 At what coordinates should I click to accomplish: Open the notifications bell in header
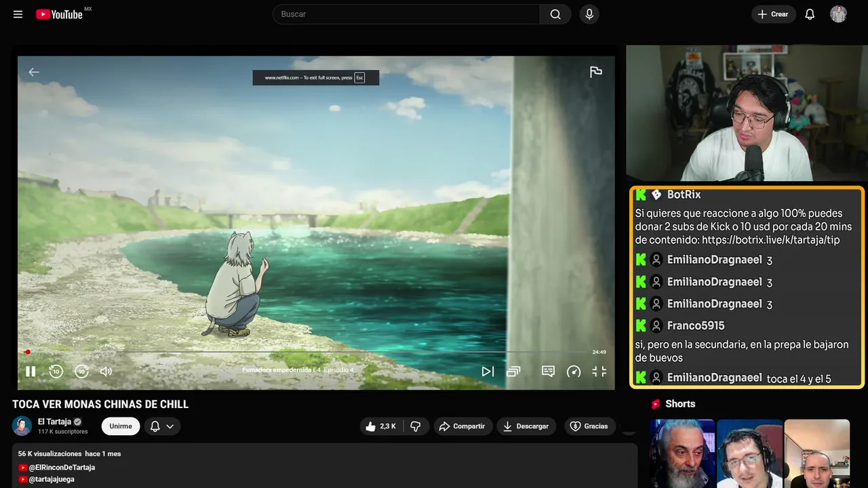click(x=810, y=14)
